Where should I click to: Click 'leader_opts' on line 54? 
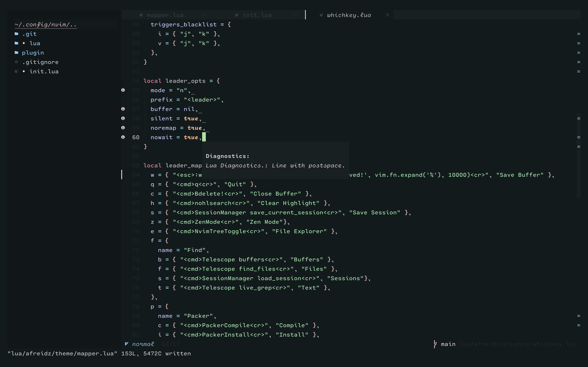(x=186, y=81)
